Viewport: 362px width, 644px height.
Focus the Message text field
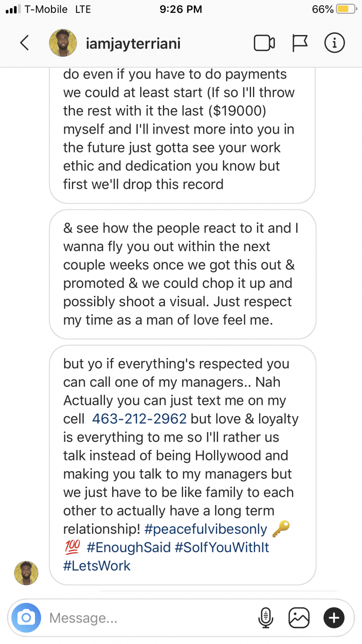click(x=149, y=617)
